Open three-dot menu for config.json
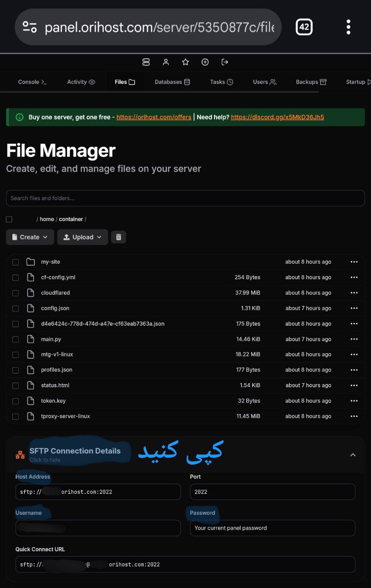 pyautogui.click(x=354, y=308)
